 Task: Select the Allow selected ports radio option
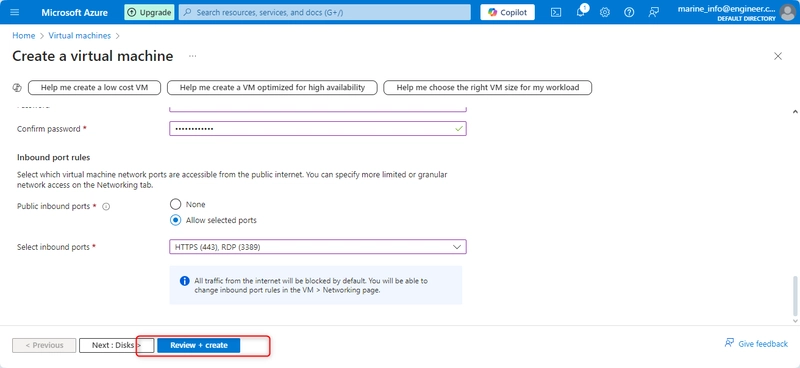pos(176,220)
